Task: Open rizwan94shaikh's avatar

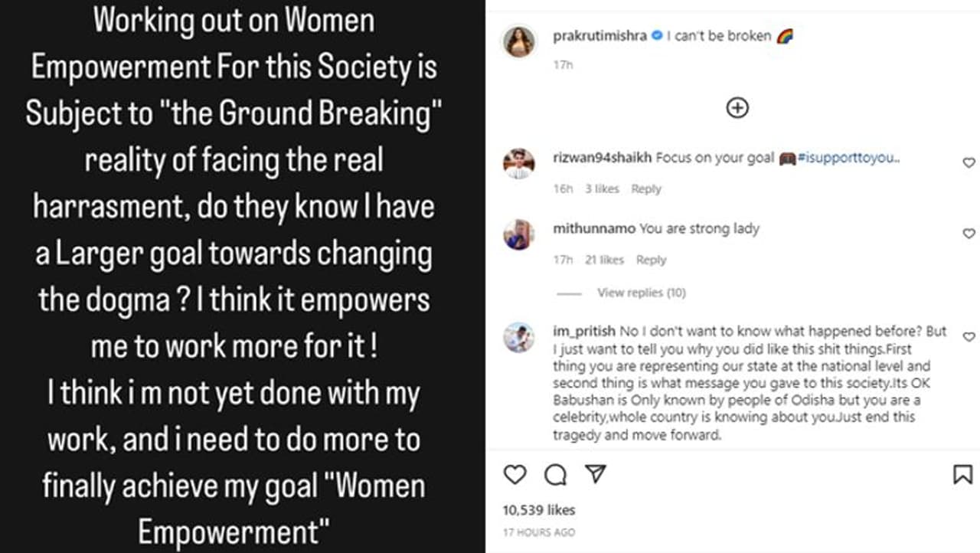Action: [518, 163]
